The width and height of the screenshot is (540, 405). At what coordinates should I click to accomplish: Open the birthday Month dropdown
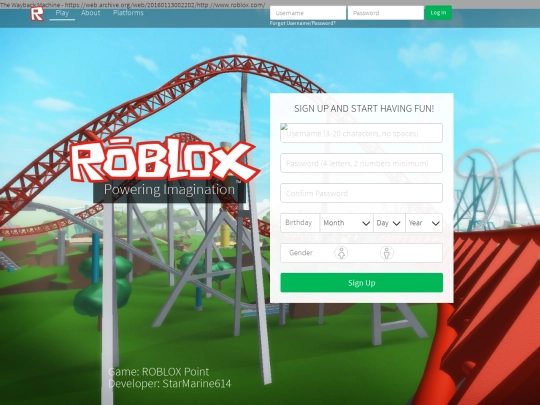(346, 223)
